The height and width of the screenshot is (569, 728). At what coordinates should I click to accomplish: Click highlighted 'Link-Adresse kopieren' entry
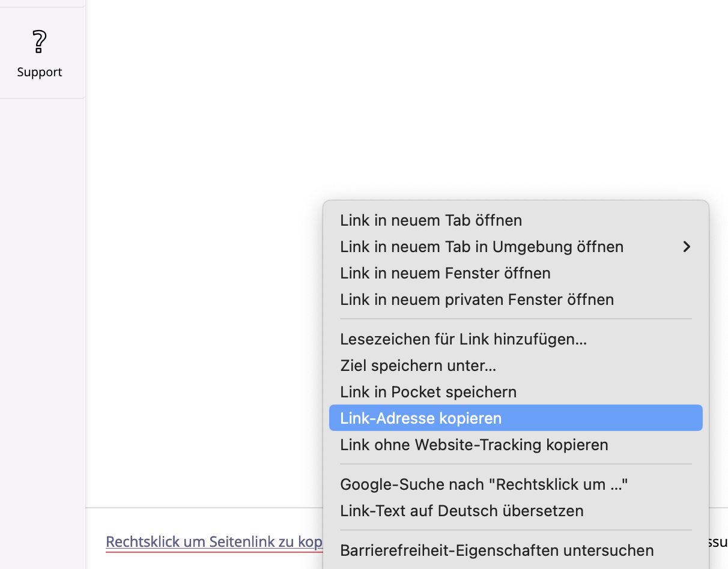pyautogui.click(x=516, y=418)
